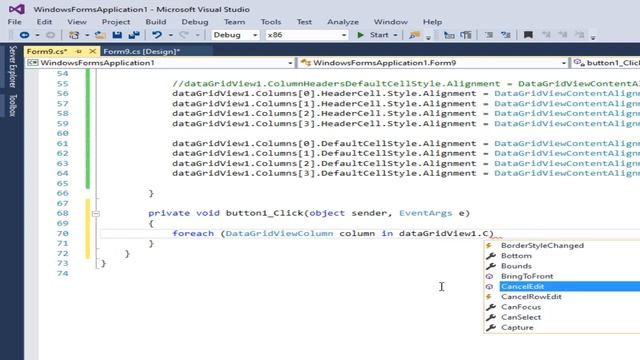Viewport: 640px width, 360px height.
Task: Click the Find in Files toolbar icon
Action: [414, 35]
